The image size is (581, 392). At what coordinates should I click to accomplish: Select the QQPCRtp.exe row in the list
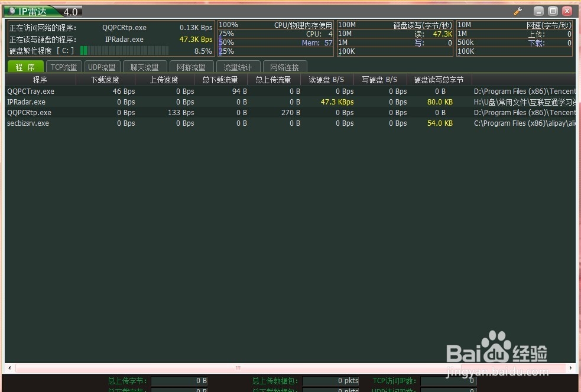(291, 113)
